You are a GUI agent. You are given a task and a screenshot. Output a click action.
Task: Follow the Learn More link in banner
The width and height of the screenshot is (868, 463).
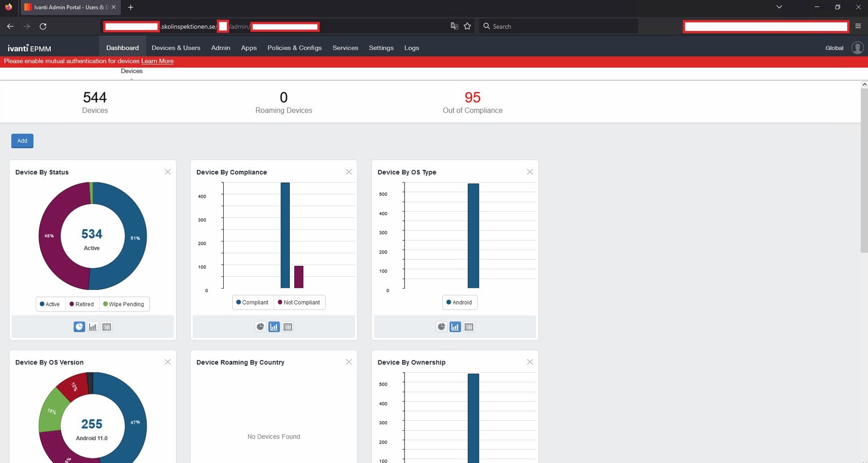157,61
